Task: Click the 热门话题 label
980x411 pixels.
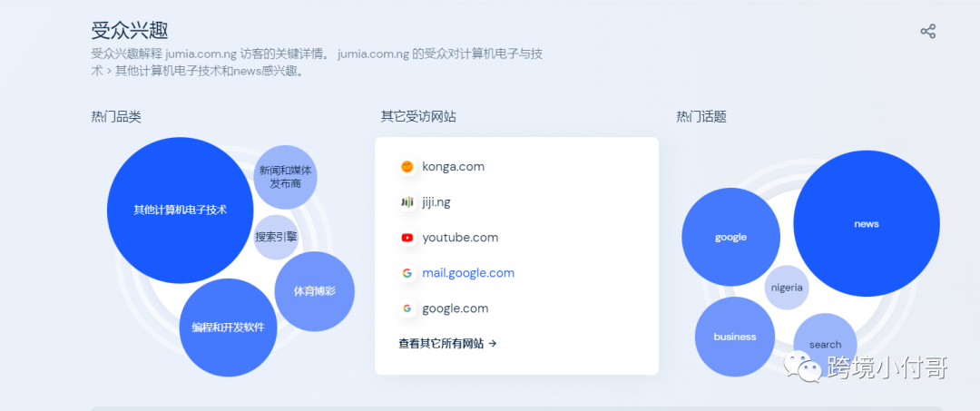Action: [701, 117]
